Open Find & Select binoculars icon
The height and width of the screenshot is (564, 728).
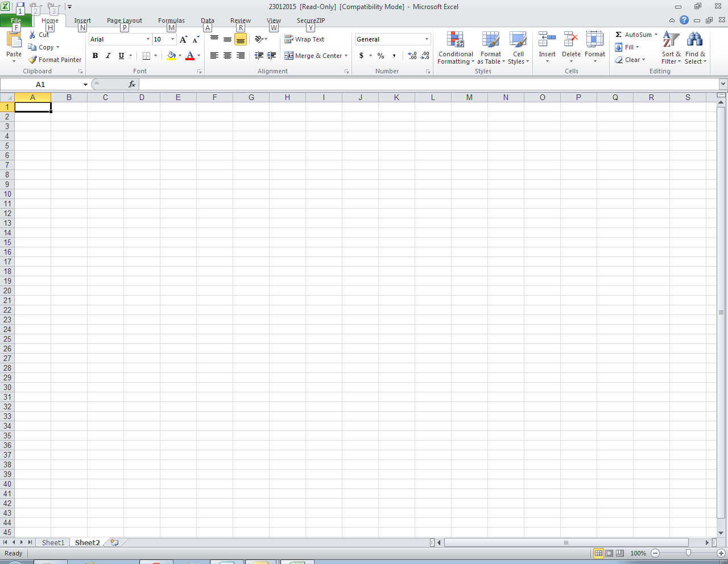(694, 40)
